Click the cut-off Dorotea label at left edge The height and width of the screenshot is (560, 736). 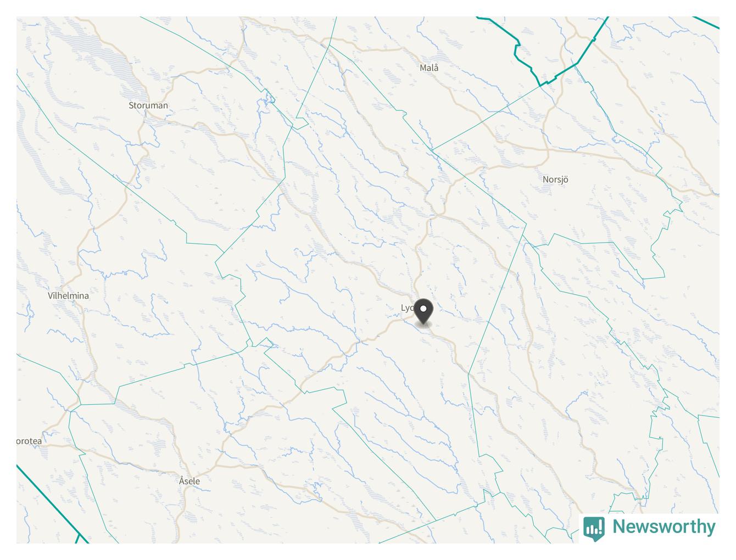point(29,441)
